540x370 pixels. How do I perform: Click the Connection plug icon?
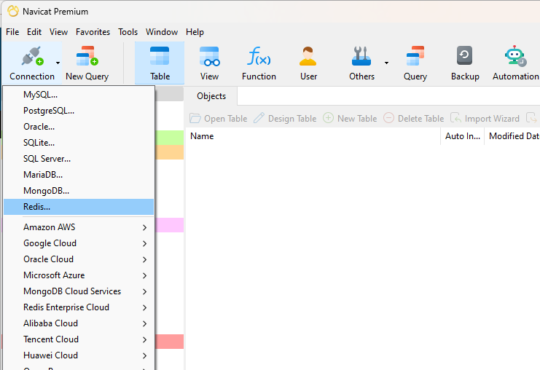(32, 56)
